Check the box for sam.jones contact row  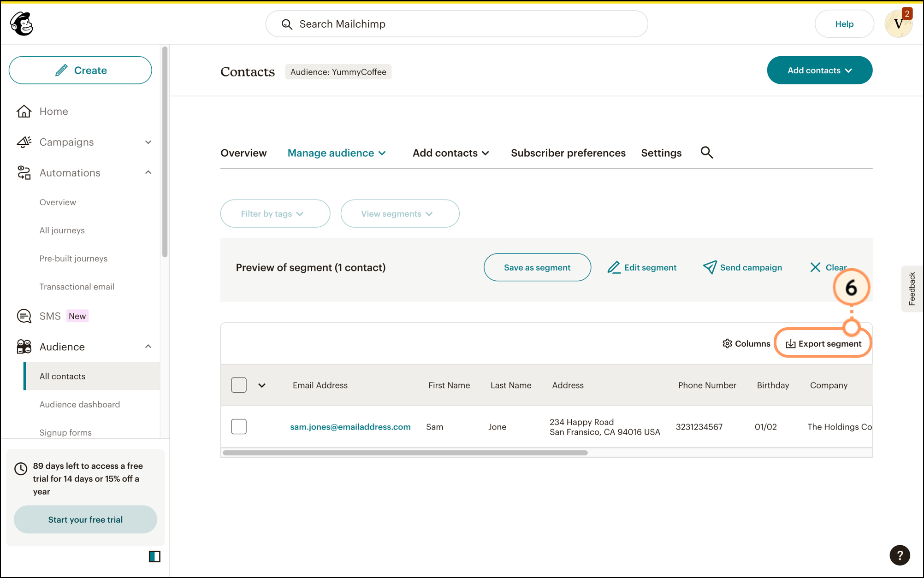pos(239,426)
